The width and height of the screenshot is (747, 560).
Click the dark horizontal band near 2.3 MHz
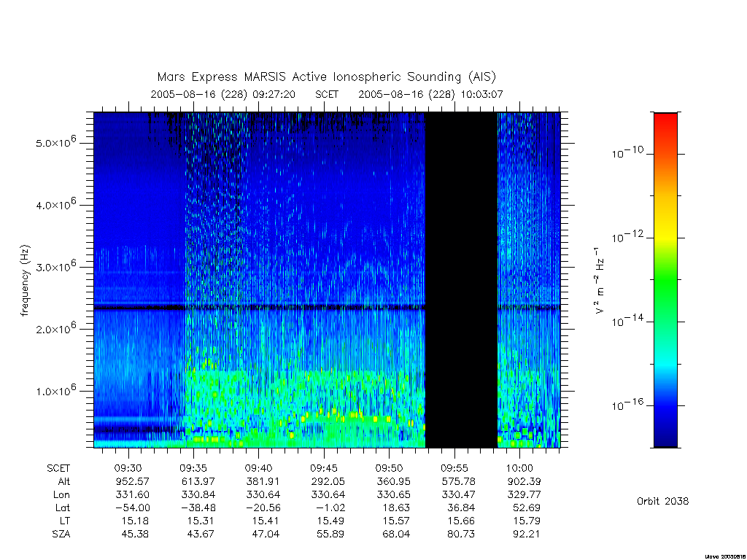[260, 308]
